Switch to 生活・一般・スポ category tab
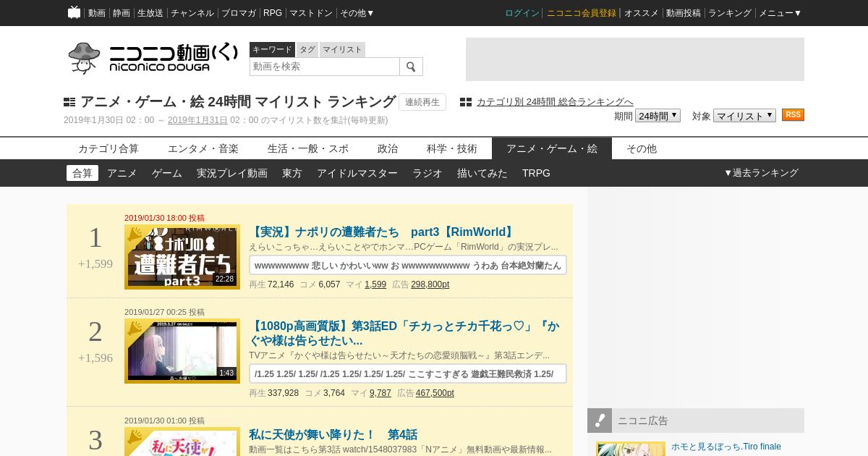 [x=308, y=148]
